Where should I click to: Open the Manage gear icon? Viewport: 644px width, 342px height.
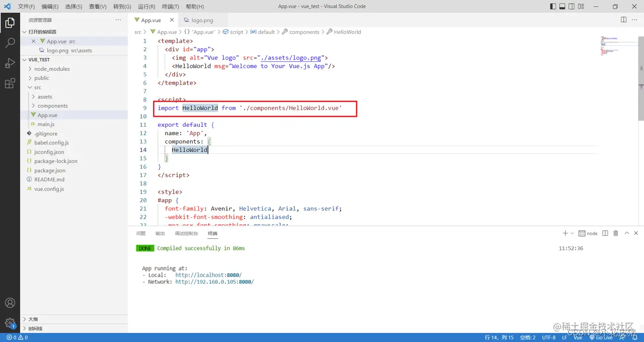10,323
